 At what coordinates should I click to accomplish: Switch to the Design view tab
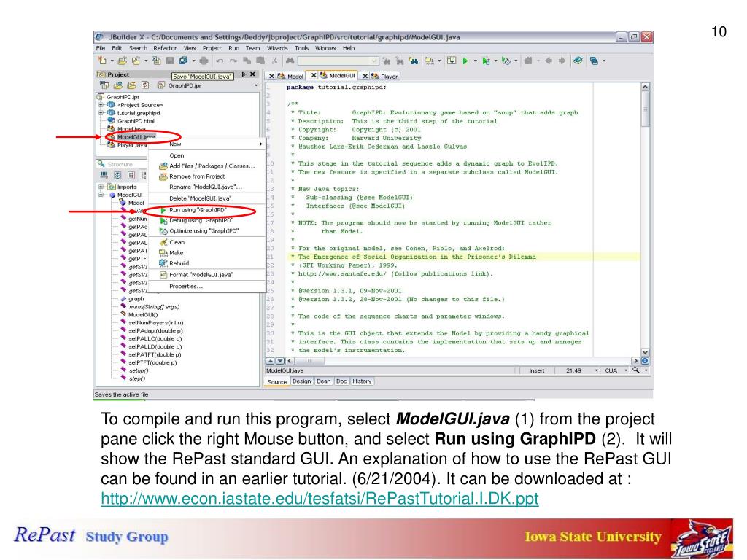[301, 381]
